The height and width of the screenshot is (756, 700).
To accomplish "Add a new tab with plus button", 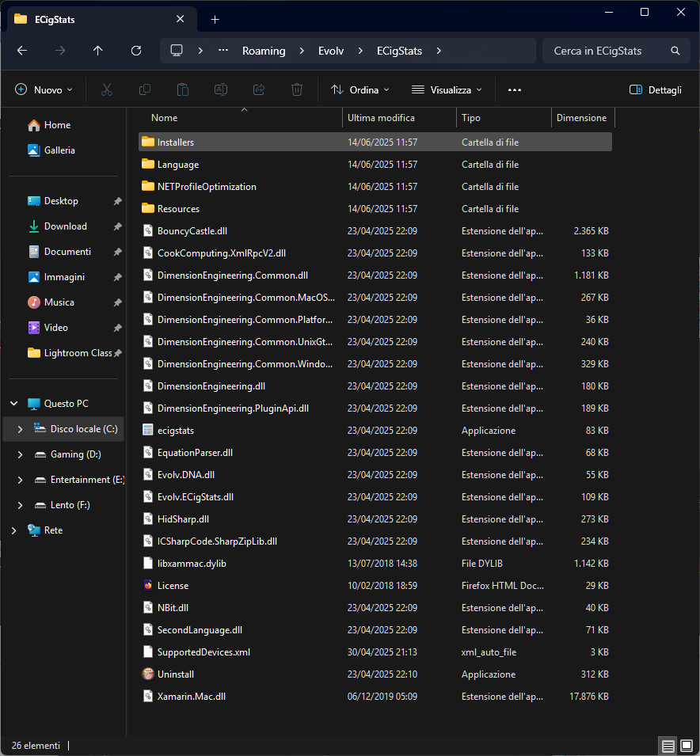I will (215, 19).
